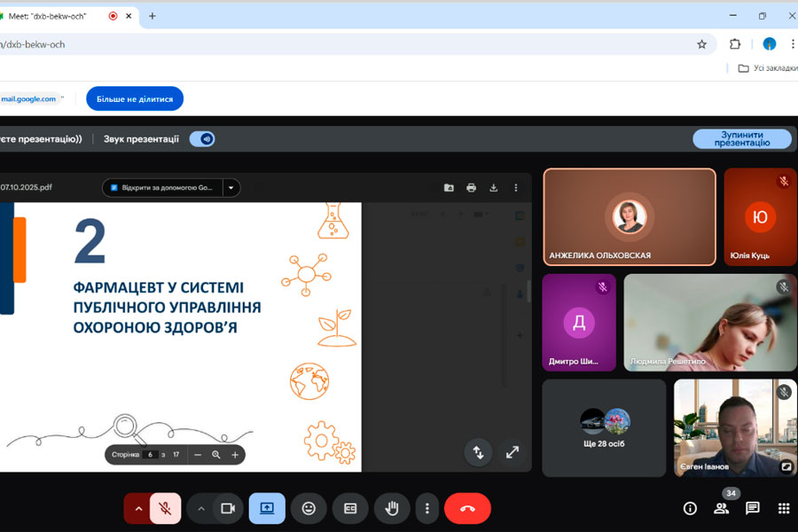Download the PDF file

coord(494,187)
